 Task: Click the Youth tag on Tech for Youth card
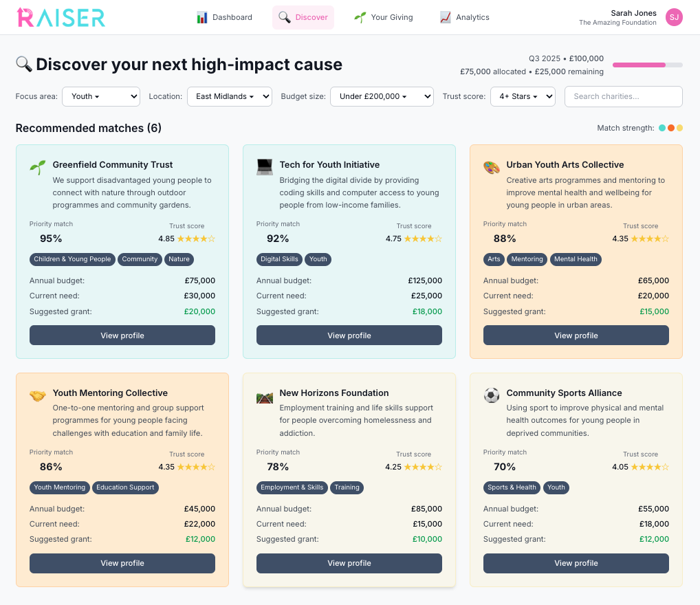point(318,259)
